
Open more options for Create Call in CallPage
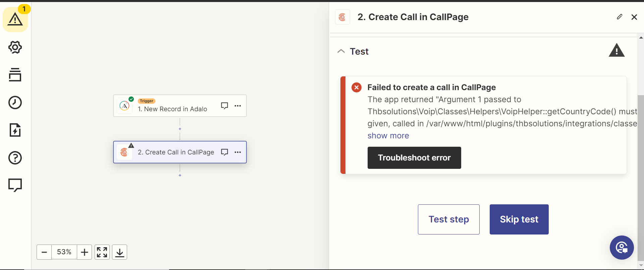coord(238,152)
